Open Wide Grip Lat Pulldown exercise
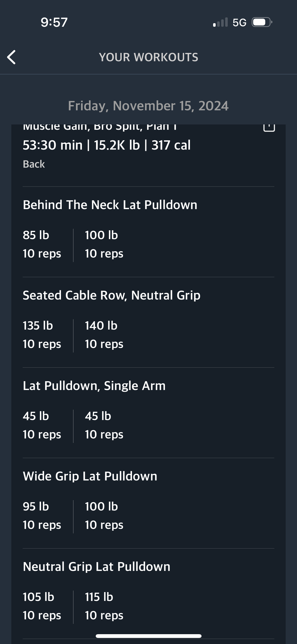 click(x=90, y=476)
